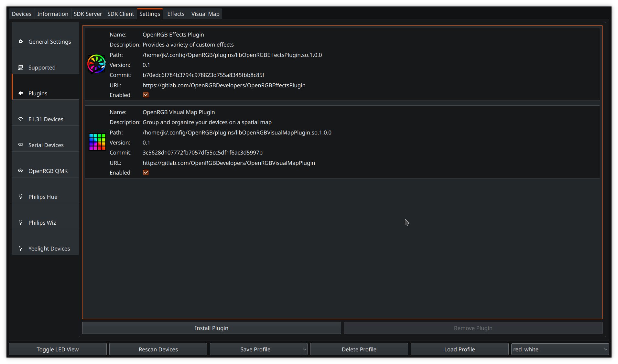Screen dimensions: 618x364
Task: Disable the OpenRGB Effects Plugin checkbox
Action: pos(146,95)
